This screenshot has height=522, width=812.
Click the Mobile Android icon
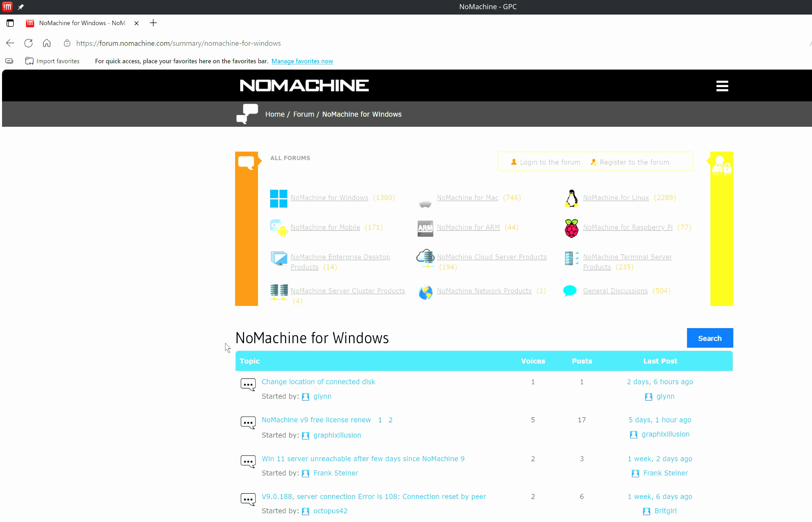pyautogui.click(x=279, y=228)
